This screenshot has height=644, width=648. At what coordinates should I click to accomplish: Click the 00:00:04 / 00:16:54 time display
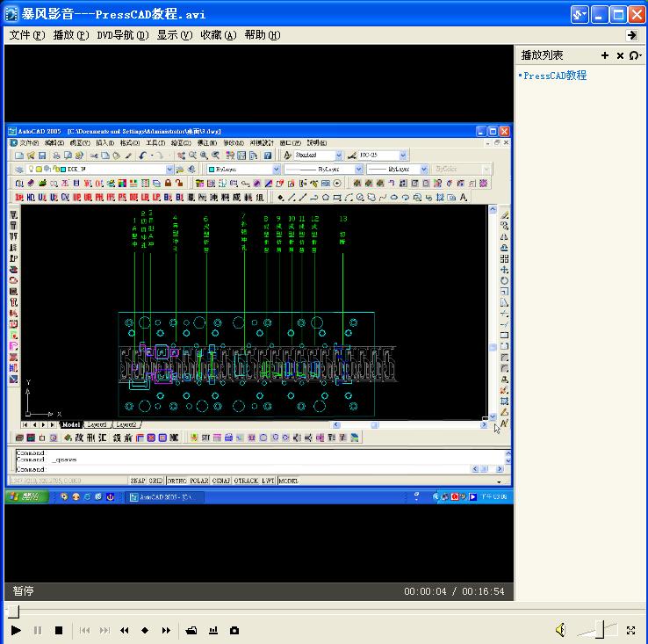click(x=454, y=591)
